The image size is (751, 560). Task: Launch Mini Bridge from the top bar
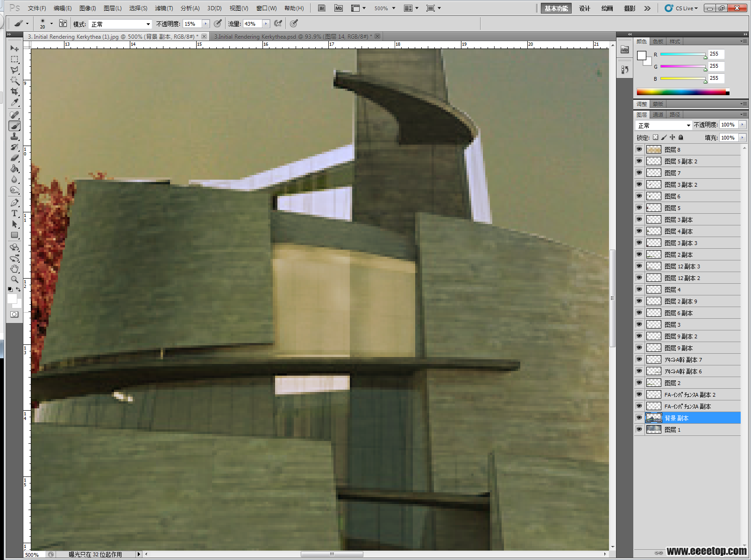pyautogui.click(x=339, y=8)
